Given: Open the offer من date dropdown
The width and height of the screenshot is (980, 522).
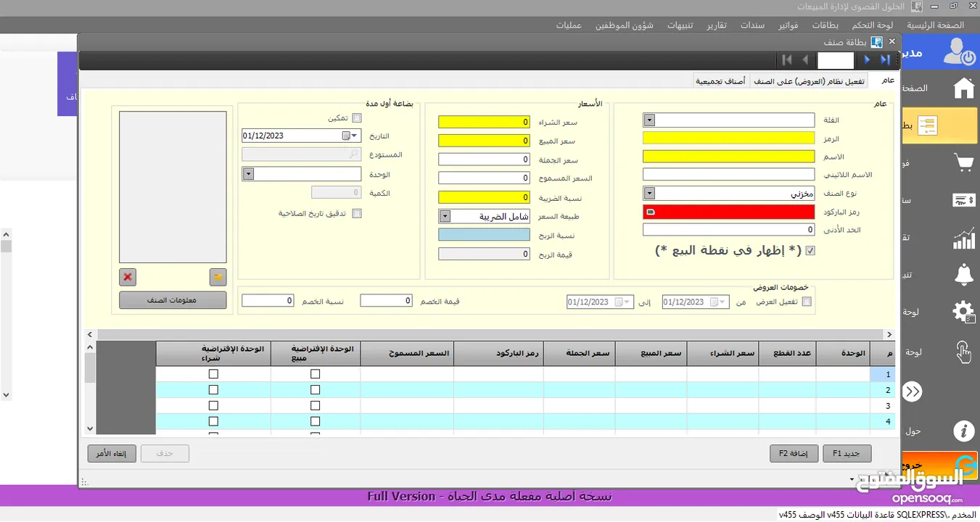Looking at the screenshot, I should 723,302.
